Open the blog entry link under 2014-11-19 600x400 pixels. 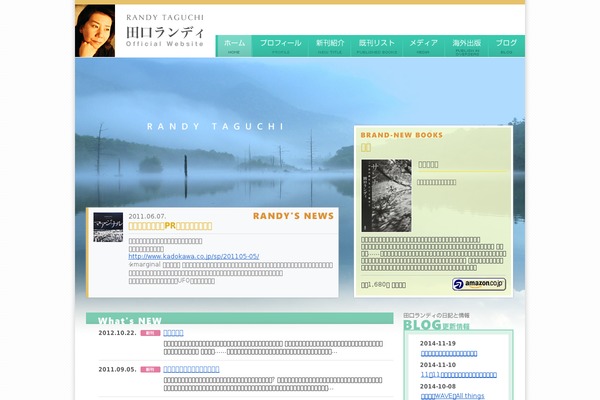tap(449, 353)
